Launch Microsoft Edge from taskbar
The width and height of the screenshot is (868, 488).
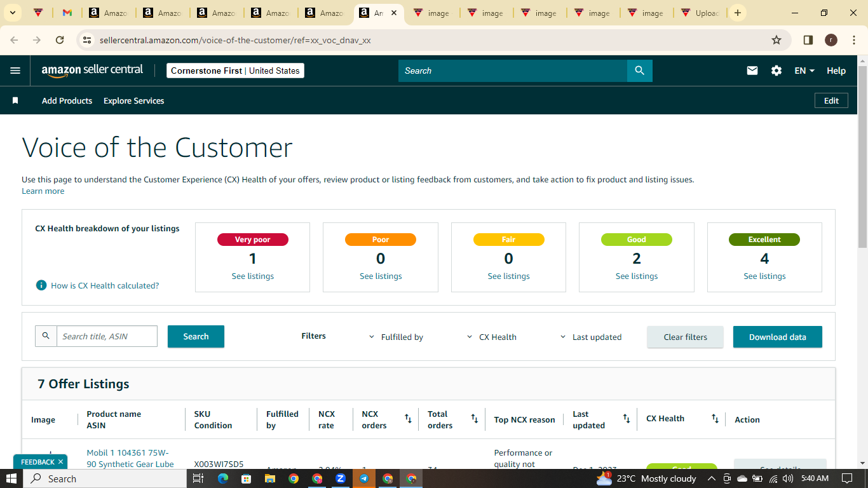pyautogui.click(x=222, y=478)
